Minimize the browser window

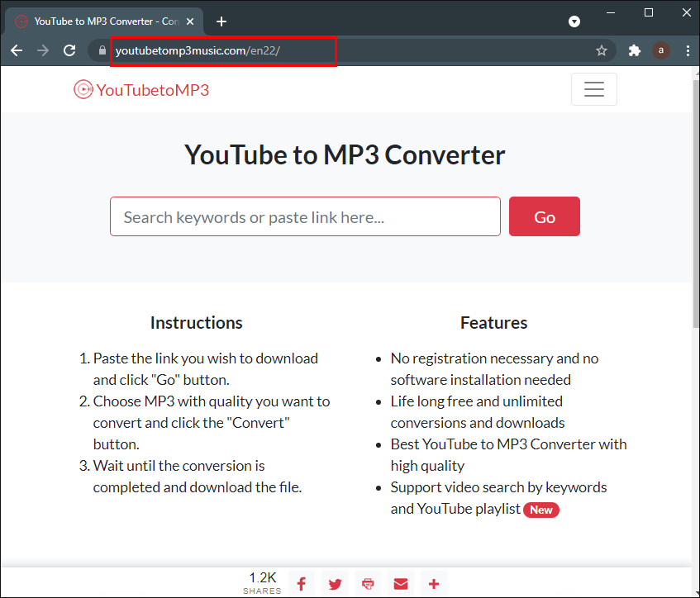(611, 12)
